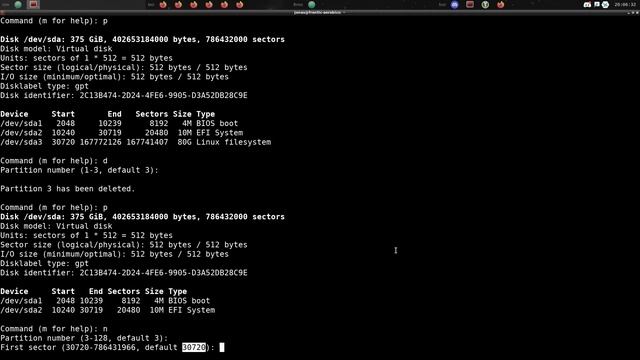Viewport: 640px width, 360px height.
Task: Click 'Partition number (1-3, default 3):' line
Action: (x=79, y=170)
